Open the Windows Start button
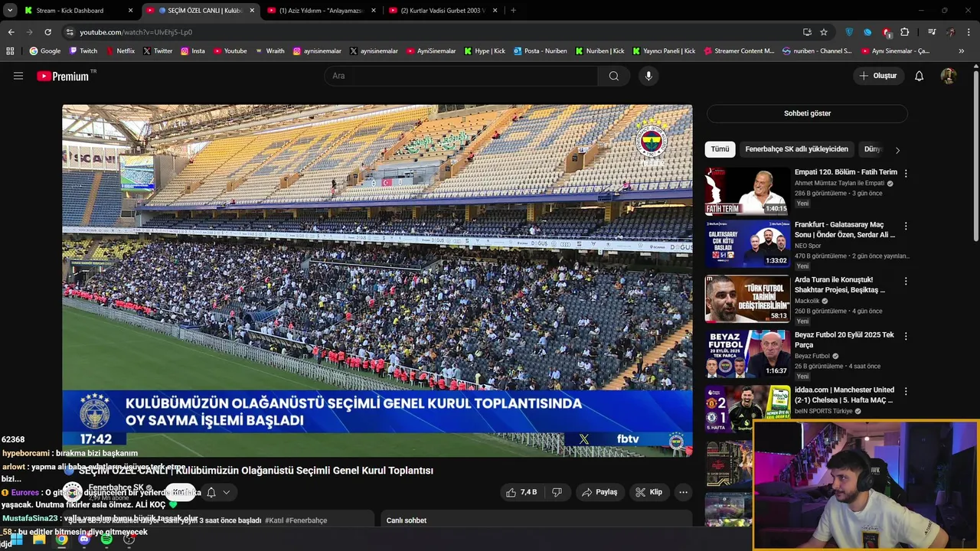The height and width of the screenshot is (551, 980). (16, 540)
